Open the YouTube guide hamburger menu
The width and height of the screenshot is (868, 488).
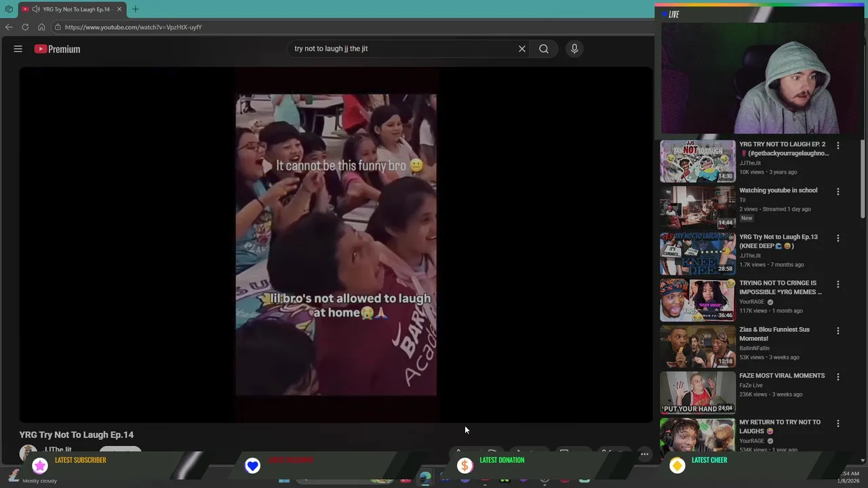18,49
